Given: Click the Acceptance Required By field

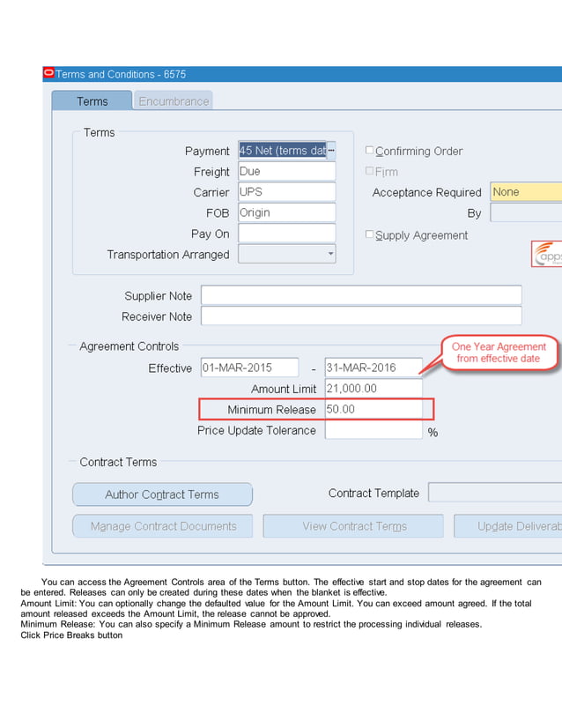Looking at the screenshot, I should click(x=526, y=213).
